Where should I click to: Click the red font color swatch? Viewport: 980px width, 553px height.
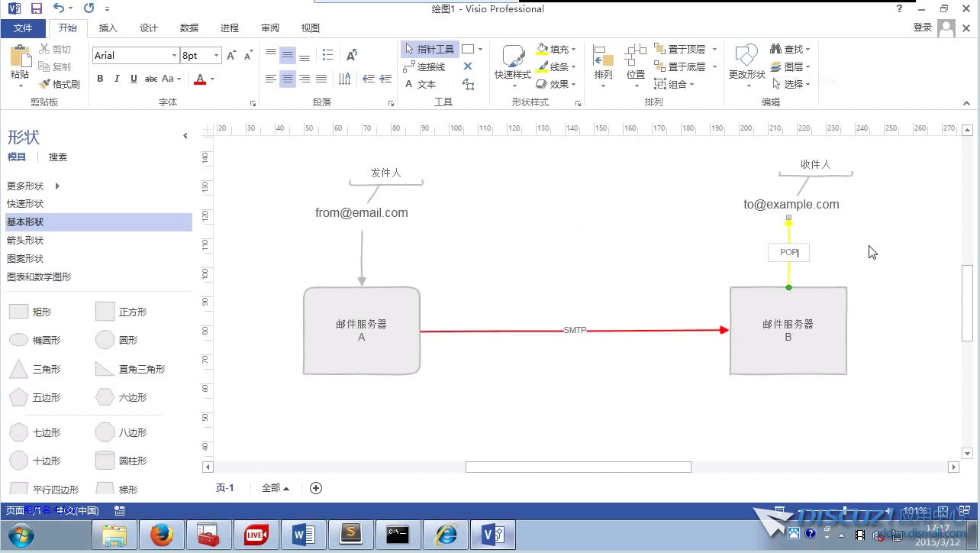pyautogui.click(x=200, y=79)
